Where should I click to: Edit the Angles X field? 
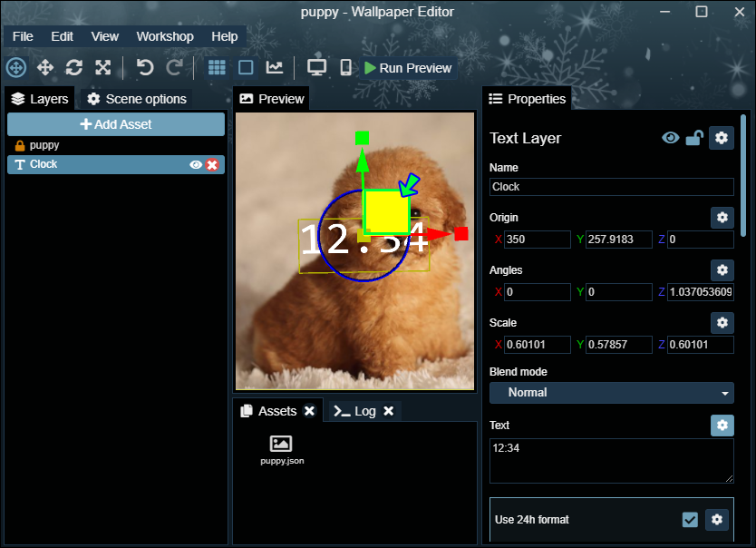[x=538, y=292]
